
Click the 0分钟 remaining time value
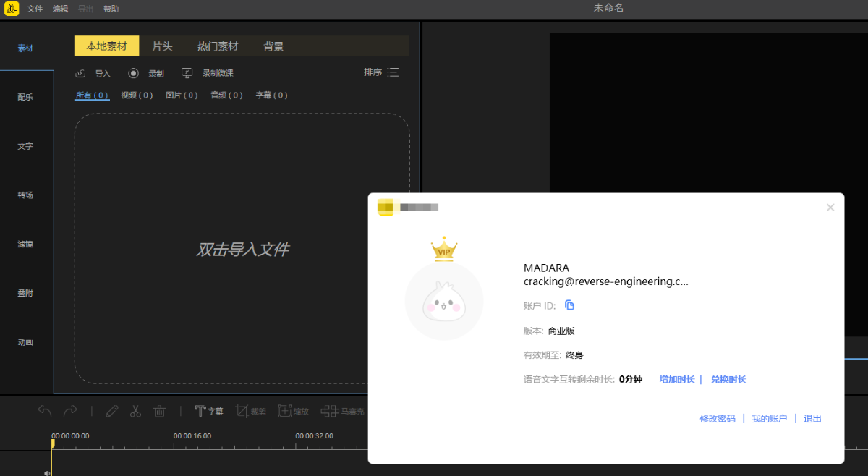pos(631,379)
